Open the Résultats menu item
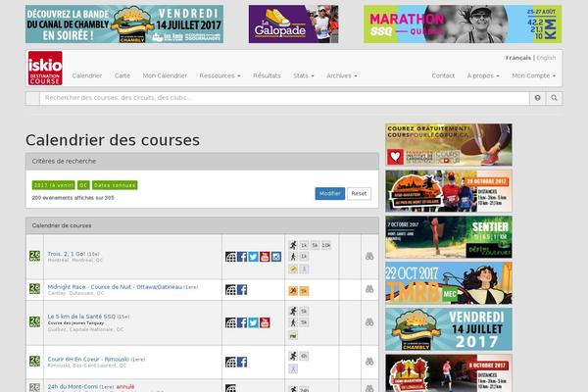This screenshot has height=392, width=588. [x=267, y=75]
